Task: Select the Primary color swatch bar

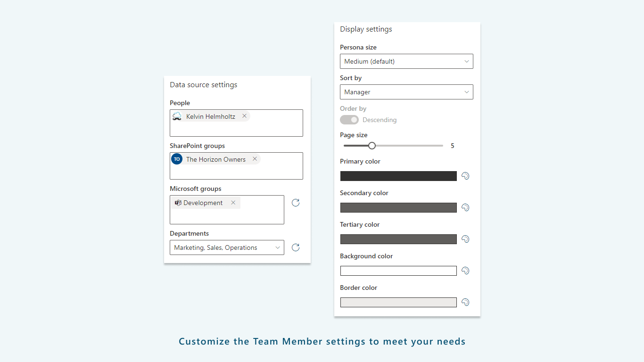Action: pyautogui.click(x=398, y=176)
